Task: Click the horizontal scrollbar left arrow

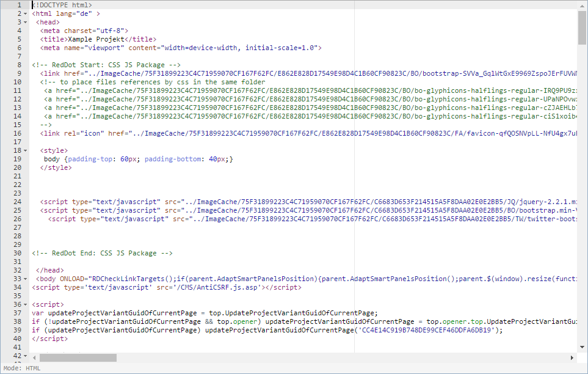Action: pos(34,358)
